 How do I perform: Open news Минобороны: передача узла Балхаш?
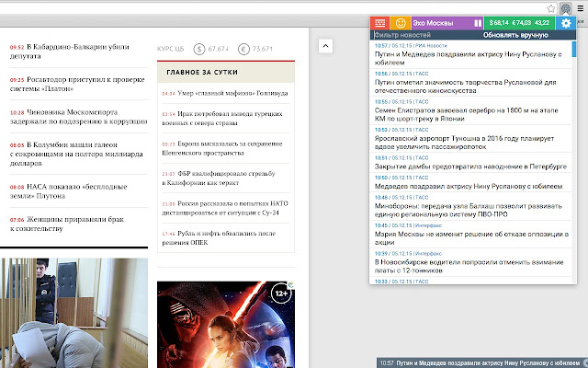469,211
